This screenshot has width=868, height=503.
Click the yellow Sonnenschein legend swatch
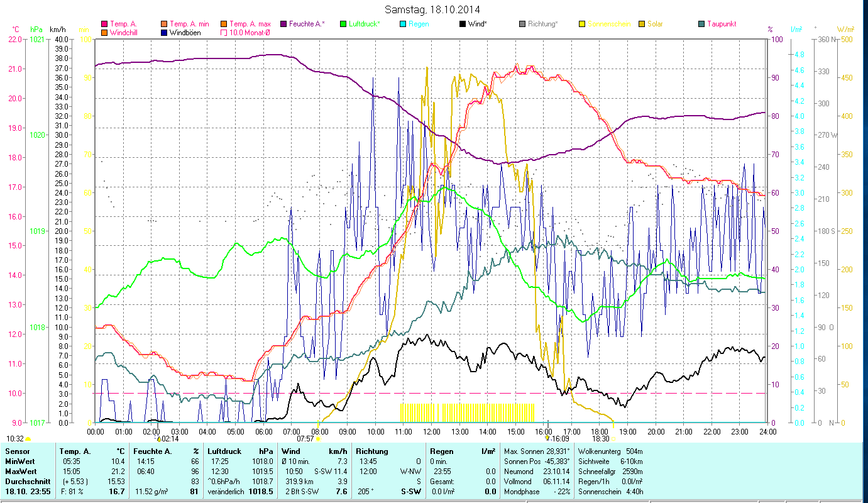point(582,24)
